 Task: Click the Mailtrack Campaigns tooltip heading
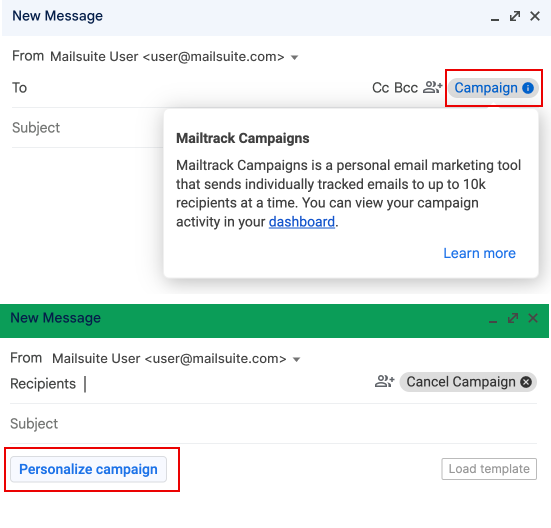tap(242, 138)
